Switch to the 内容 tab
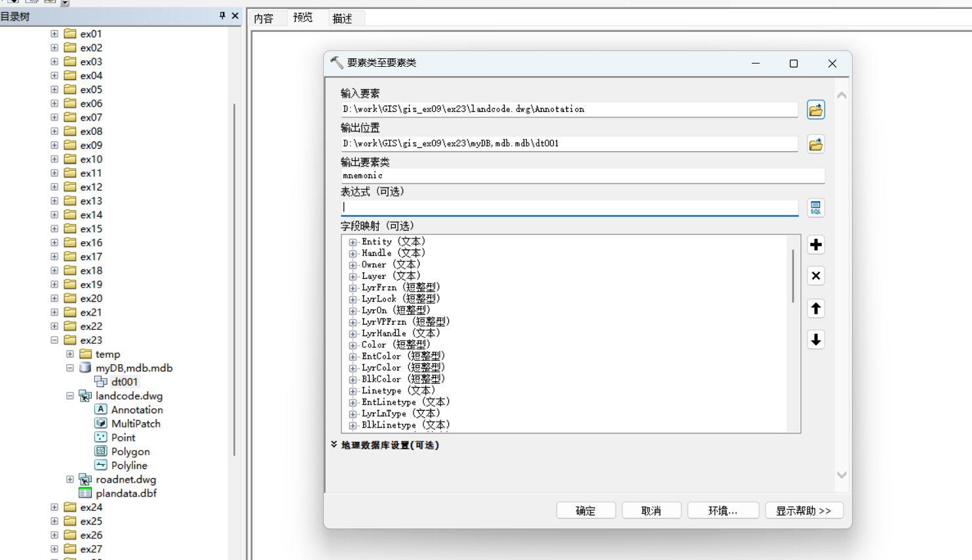This screenshot has height=560, width=972. [263, 18]
